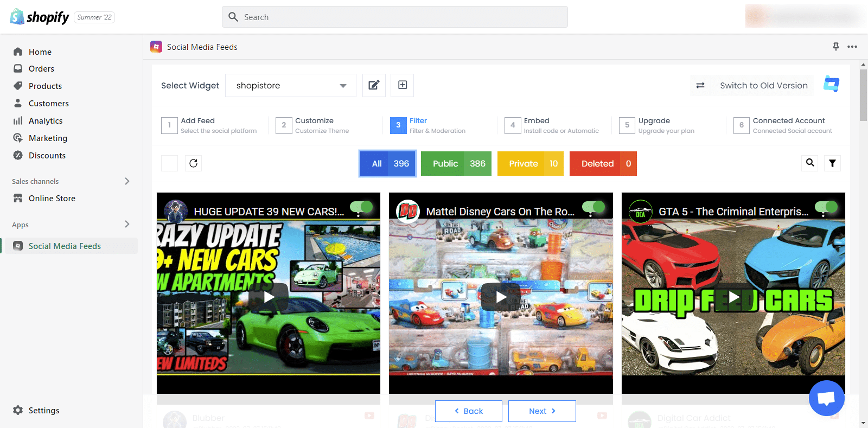Toggle visibility of Mattel Disney Cars post

[593, 207]
